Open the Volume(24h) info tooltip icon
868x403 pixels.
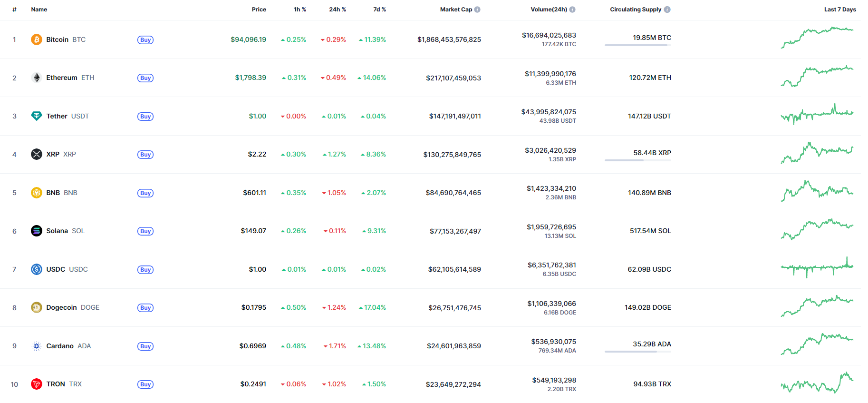click(x=572, y=10)
